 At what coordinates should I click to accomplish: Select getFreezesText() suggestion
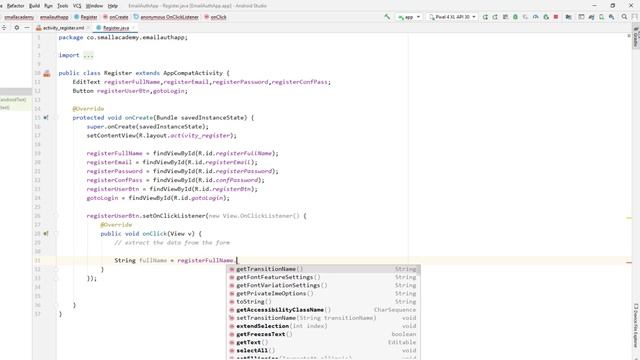click(323, 334)
